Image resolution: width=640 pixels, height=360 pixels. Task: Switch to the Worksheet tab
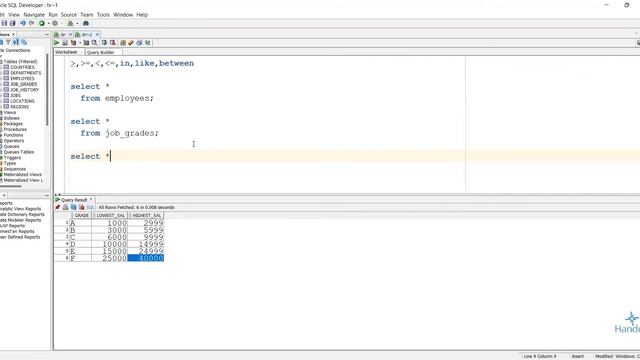(x=66, y=52)
